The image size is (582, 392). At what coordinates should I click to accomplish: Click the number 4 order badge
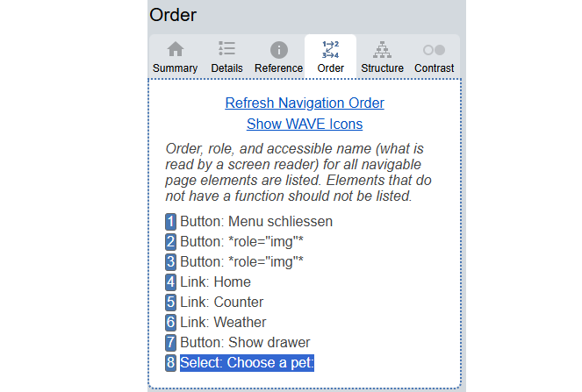tap(170, 282)
